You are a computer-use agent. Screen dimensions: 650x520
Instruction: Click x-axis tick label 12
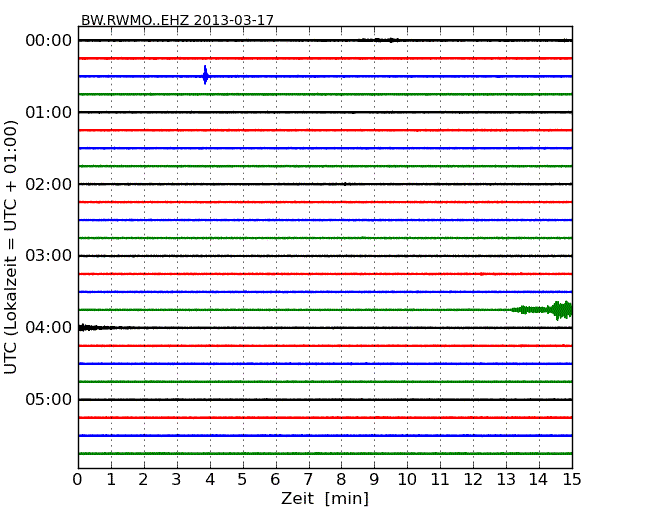point(473,480)
